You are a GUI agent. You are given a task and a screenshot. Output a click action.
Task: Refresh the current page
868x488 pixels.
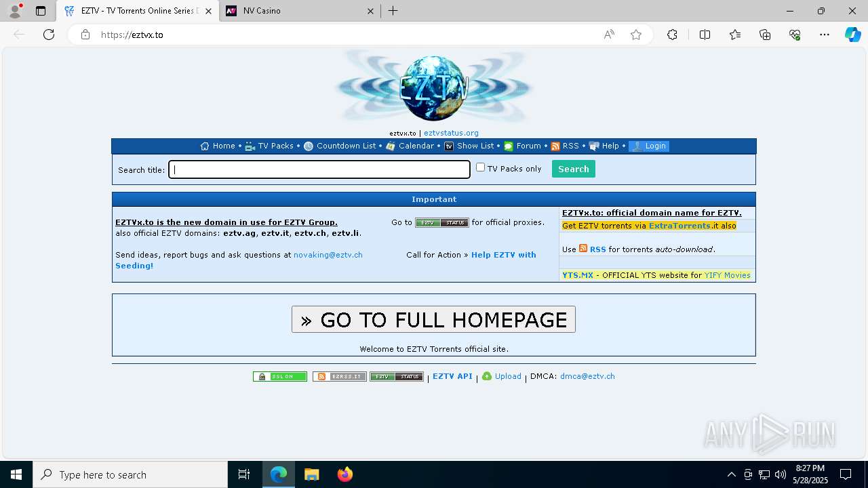click(49, 35)
